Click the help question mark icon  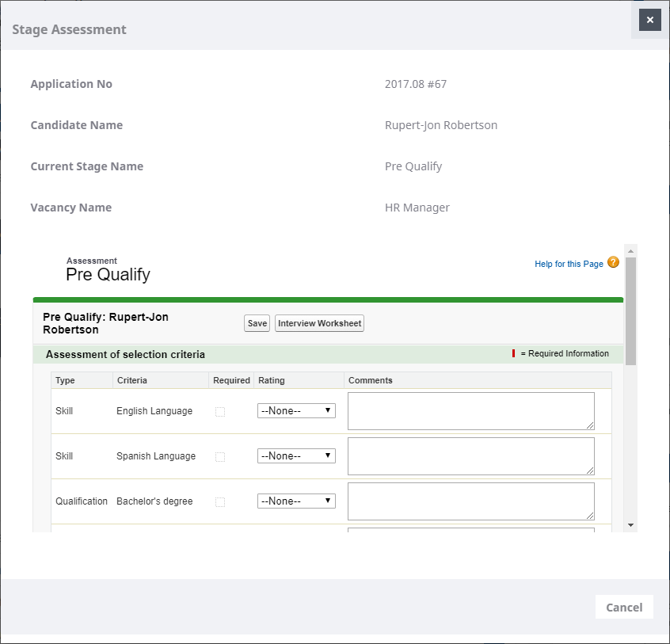click(x=613, y=263)
